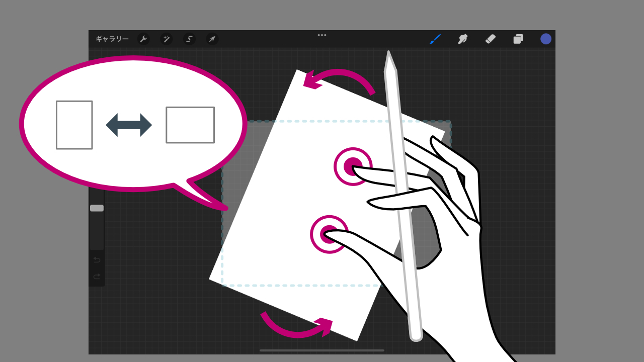Viewport: 644px width, 362px height.
Task: Return to the ギャラリー gallery
Action: (x=112, y=39)
